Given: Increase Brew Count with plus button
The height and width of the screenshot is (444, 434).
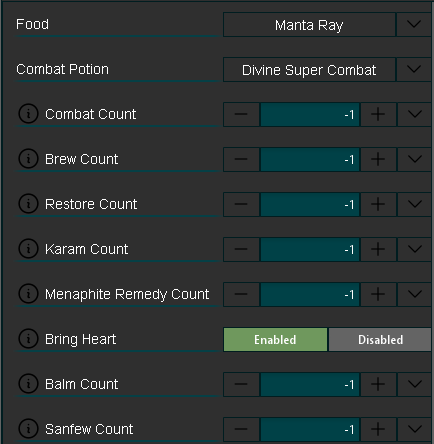Looking at the screenshot, I should point(378,159).
